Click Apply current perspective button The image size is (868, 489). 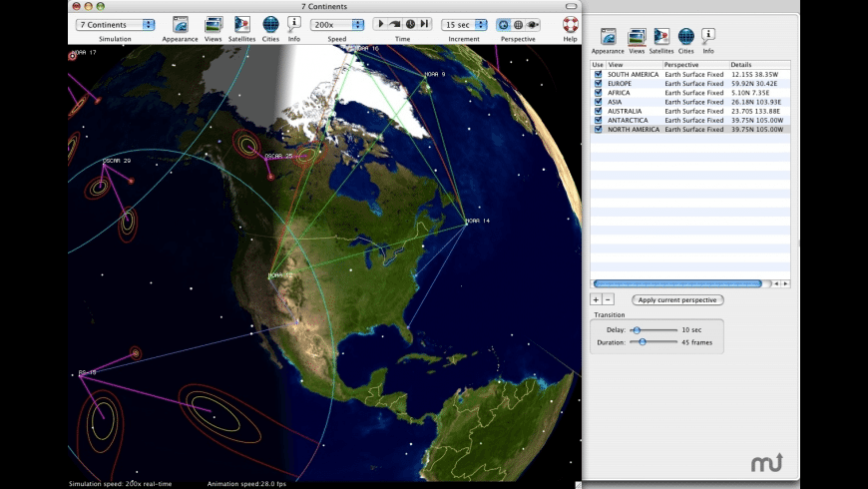pos(676,299)
